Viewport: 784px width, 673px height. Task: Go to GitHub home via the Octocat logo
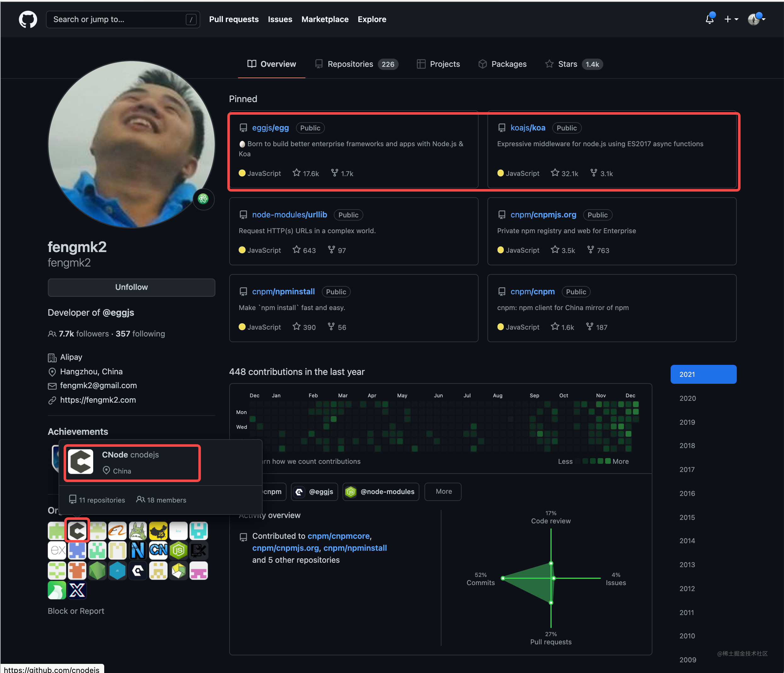[28, 19]
